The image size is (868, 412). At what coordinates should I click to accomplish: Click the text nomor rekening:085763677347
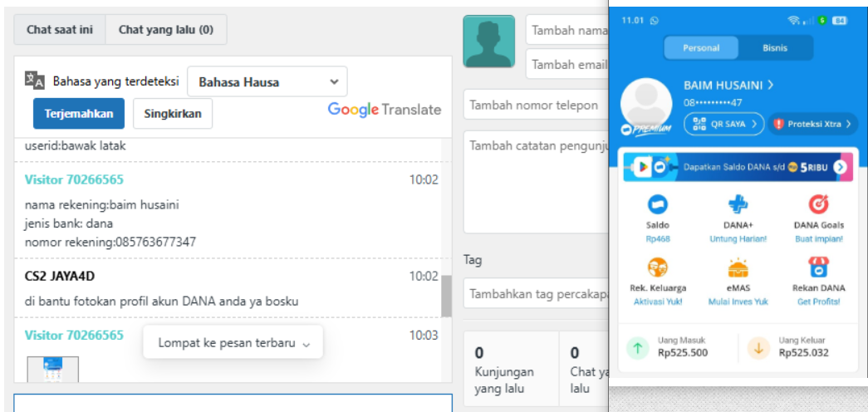110,242
